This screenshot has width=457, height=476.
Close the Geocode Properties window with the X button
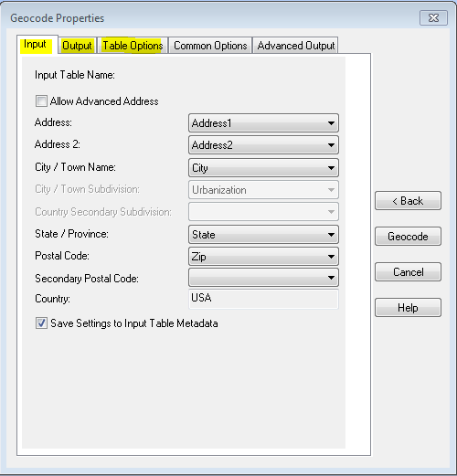click(x=433, y=18)
